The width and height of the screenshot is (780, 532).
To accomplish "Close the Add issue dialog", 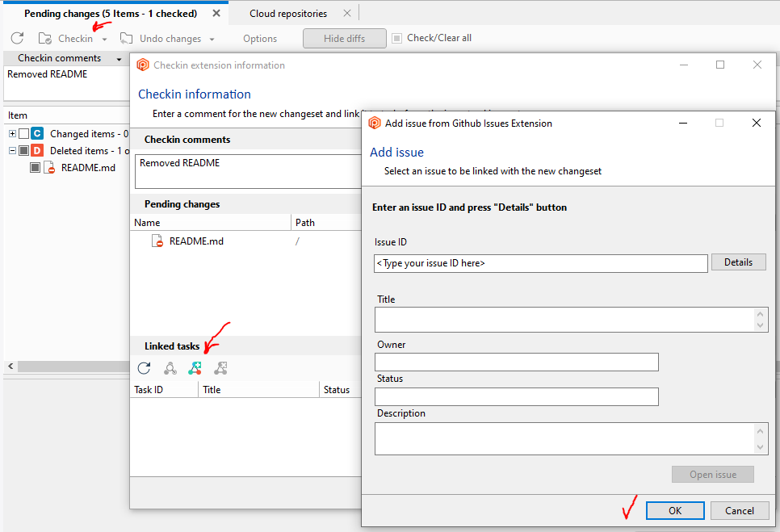I will tap(757, 123).
